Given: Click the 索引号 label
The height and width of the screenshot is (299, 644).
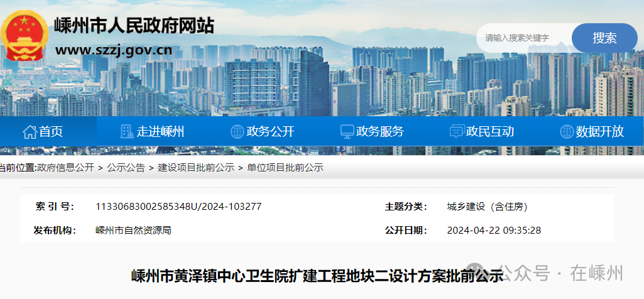Looking at the screenshot, I should coord(55,206).
